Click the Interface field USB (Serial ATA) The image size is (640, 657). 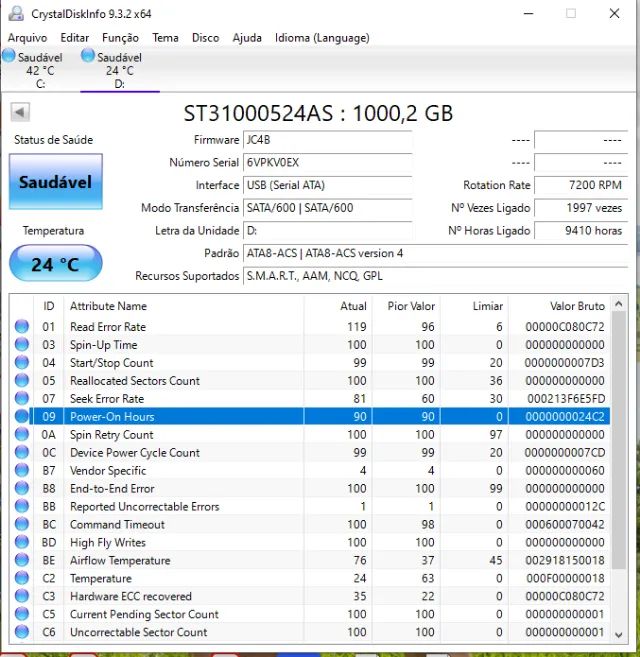(x=327, y=185)
